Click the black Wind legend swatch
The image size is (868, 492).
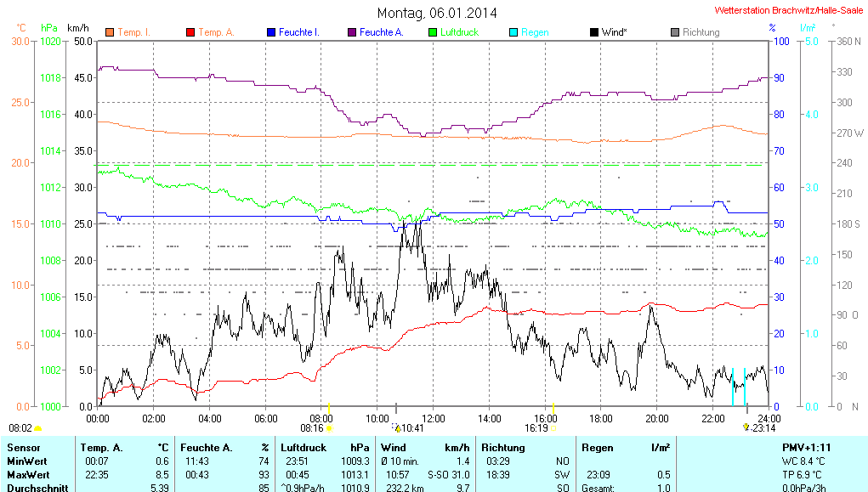point(594,32)
